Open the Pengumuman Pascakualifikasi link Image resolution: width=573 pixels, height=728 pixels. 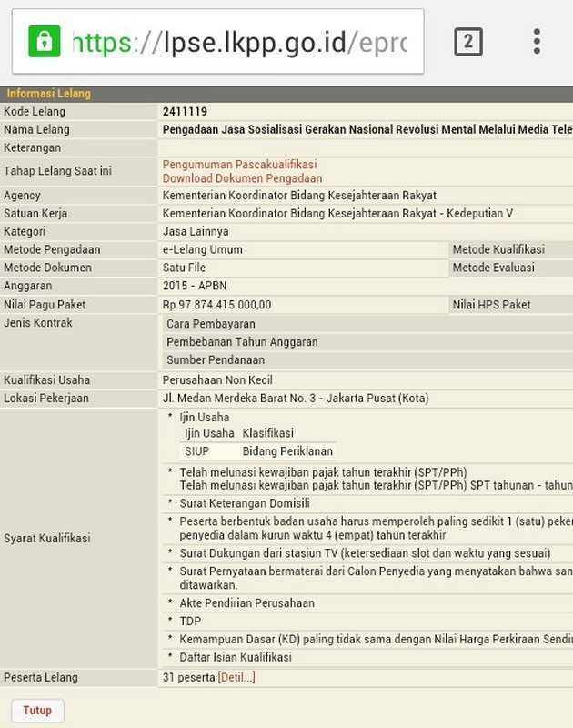[239, 165]
